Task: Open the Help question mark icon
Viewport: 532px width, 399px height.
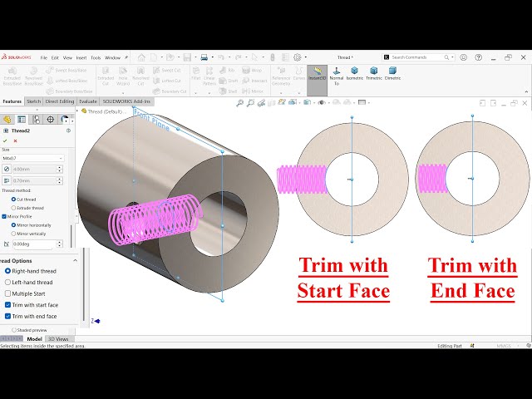Action: (x=479, y=57)
